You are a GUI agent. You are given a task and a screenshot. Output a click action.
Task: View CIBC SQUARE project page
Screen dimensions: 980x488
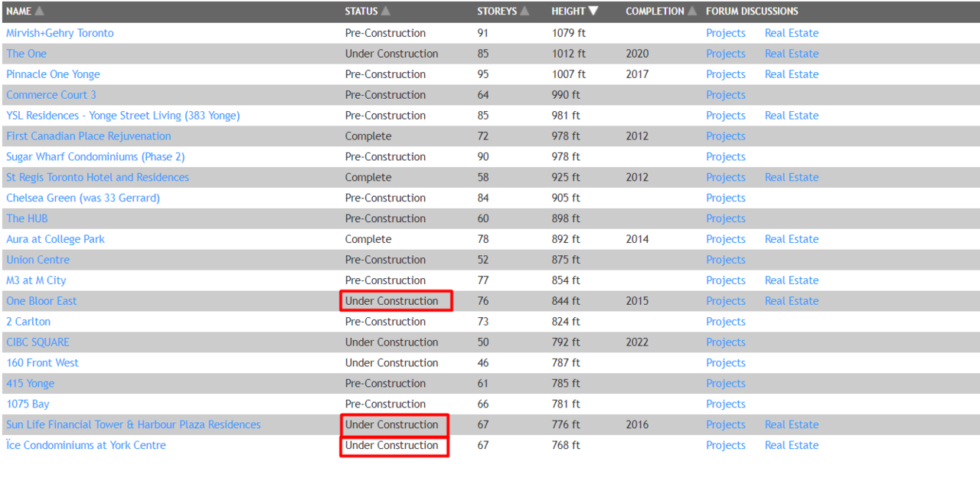click(x=38, y=342)
